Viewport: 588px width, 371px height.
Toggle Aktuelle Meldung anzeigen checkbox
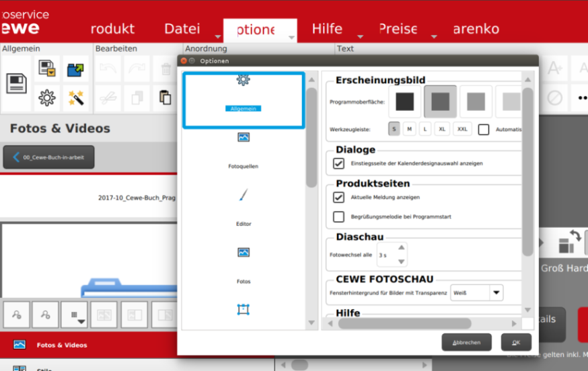click(x=338, y=197)
